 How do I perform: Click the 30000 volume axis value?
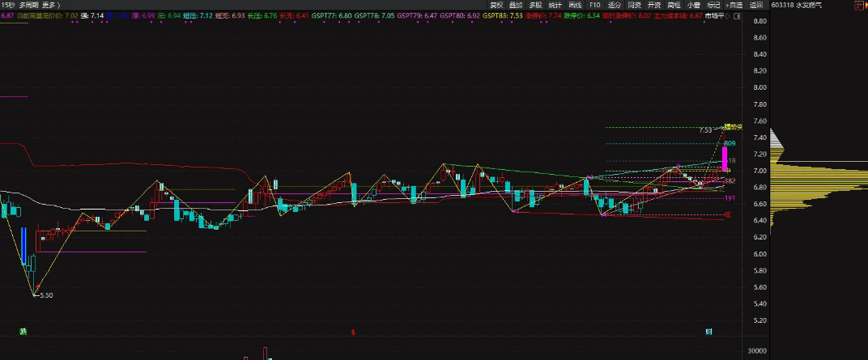point(757,350)
